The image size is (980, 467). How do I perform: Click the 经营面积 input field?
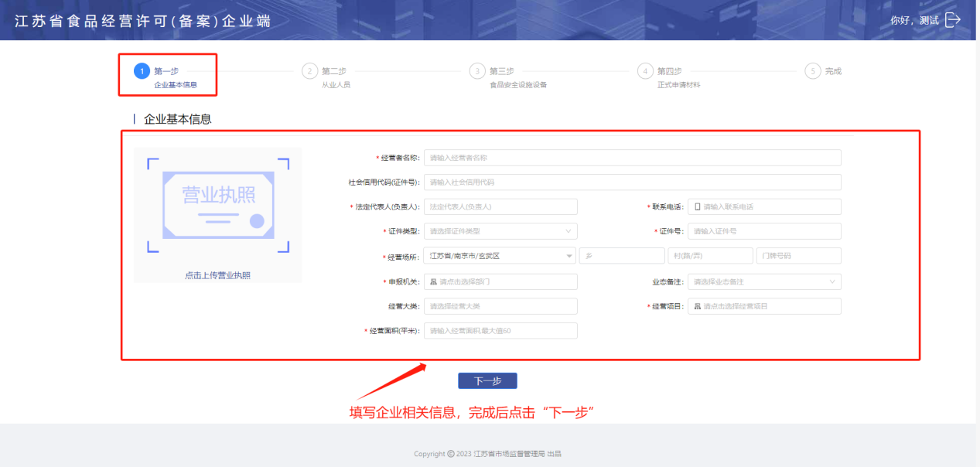pyautogui.click(x=500, y=331)
